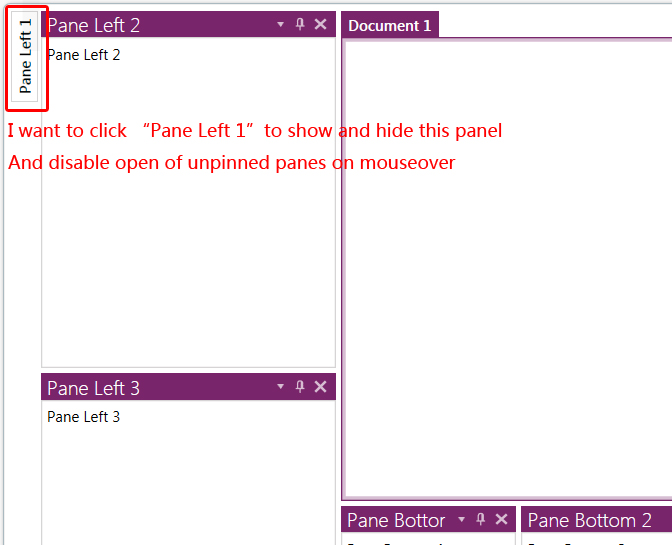Viewport: 672px width, 545px height.
Task: Auto-hide Pane Left 2 with its pin icon
Action: [x=300, y=24]
